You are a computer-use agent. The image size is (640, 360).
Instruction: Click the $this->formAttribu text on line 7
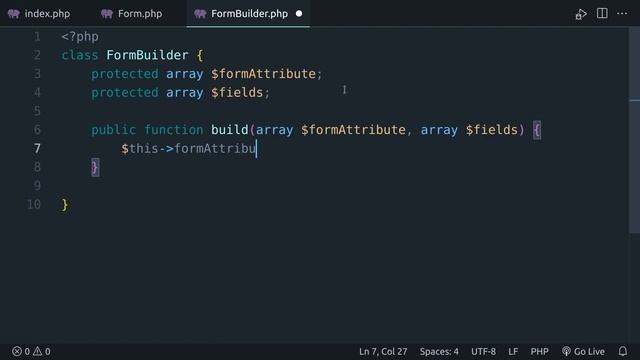point(188,149)
